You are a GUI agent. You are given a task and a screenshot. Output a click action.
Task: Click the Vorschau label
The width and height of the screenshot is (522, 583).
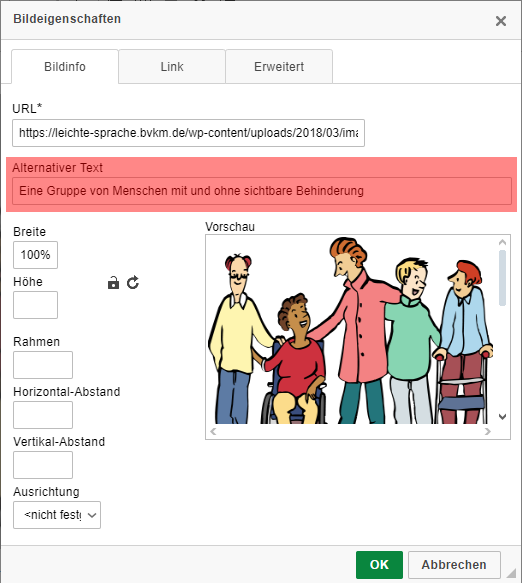[230, 227]
